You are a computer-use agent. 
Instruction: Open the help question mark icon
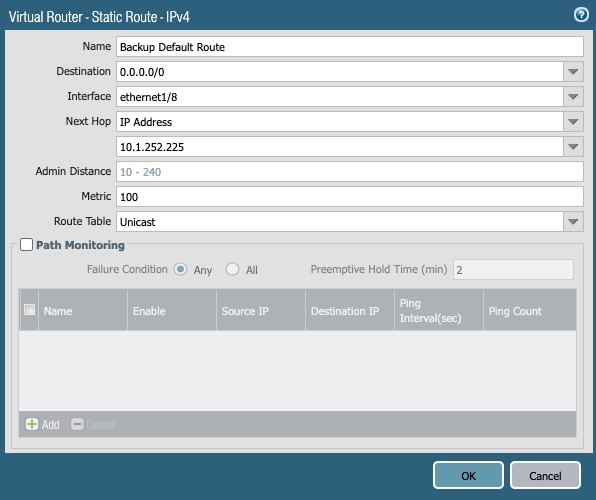[581, 15]
